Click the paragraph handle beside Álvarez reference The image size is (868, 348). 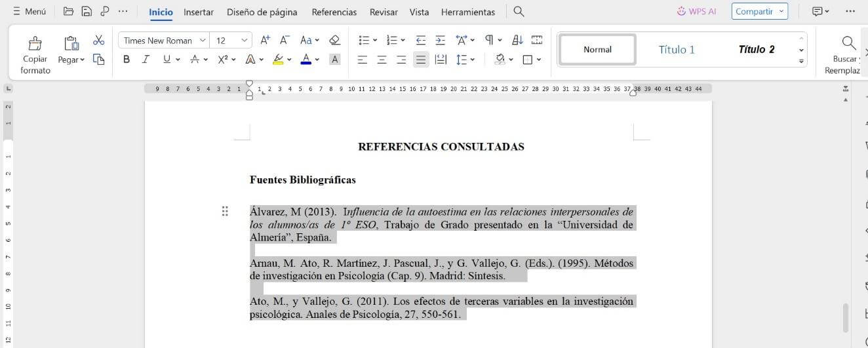coord(225,211)
